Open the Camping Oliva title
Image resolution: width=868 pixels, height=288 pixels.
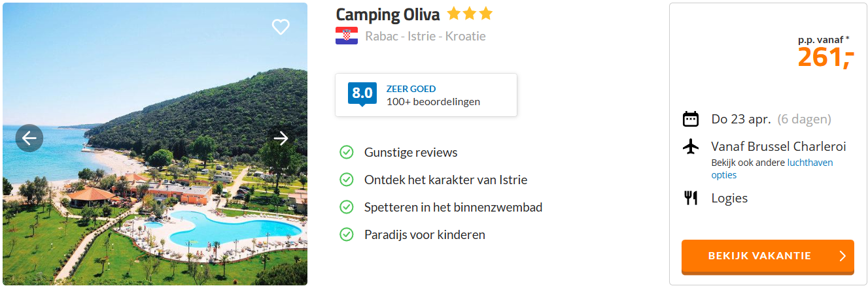[388, 14]
